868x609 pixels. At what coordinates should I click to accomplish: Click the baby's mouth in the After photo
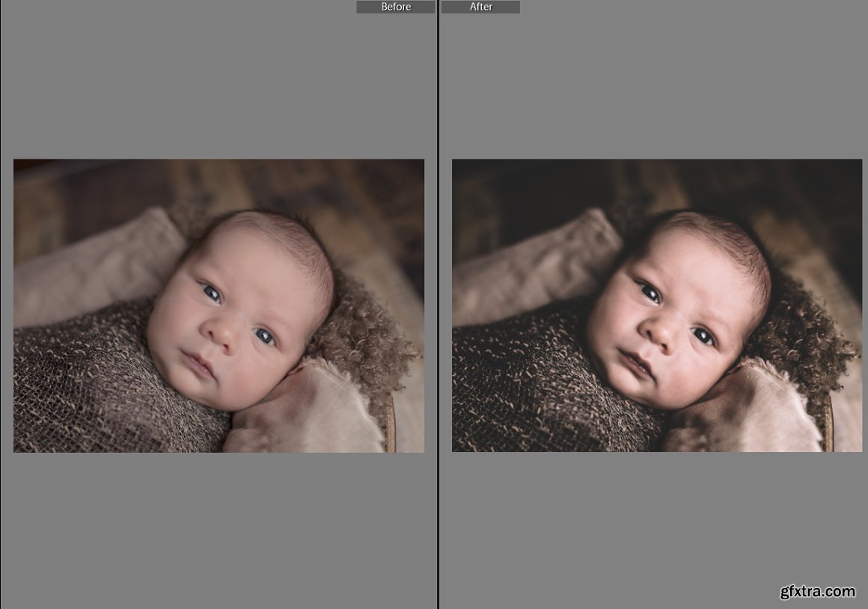pyautogui.click(x=638, y=364)
